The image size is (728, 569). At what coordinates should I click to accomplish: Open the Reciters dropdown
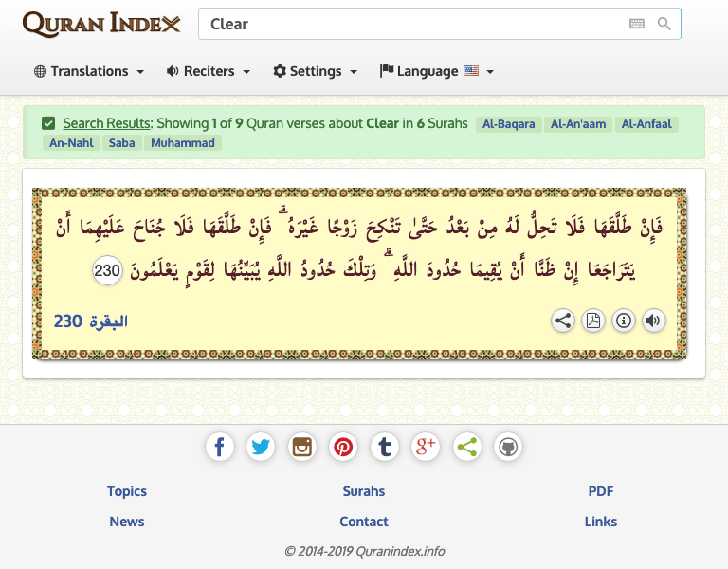pos(209,71)
